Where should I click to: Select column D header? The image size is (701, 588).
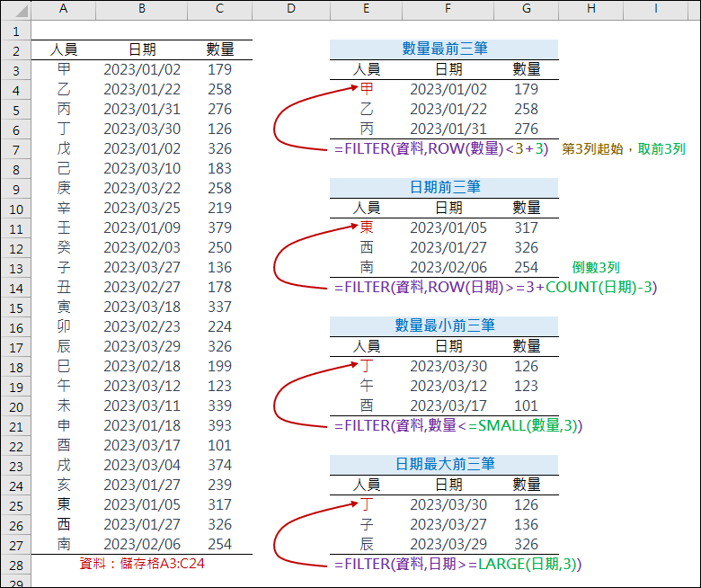point(291,9)
